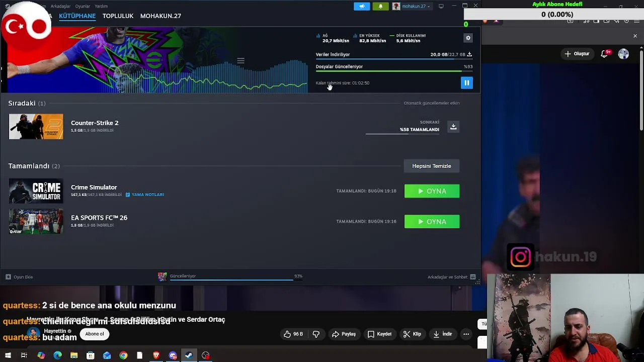
Task: Open Hayrettin channel avatar
Action: (34, 334)
